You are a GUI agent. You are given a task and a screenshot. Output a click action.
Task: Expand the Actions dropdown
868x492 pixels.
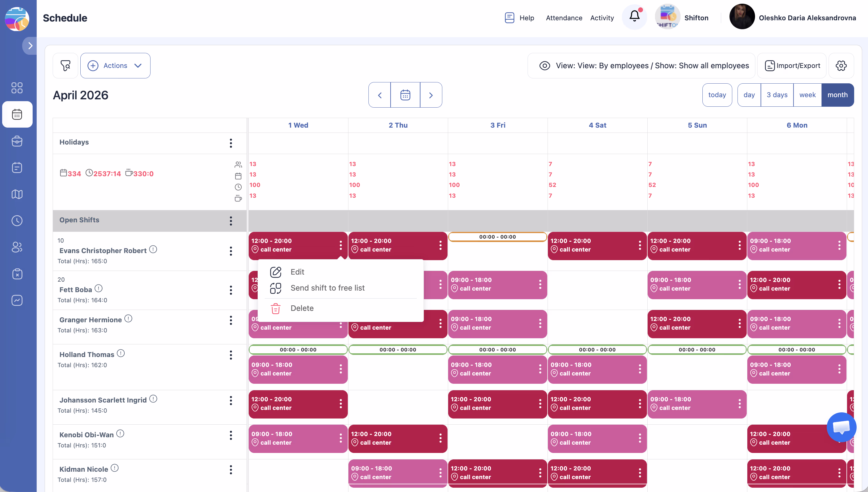click(x=115, y=65)
